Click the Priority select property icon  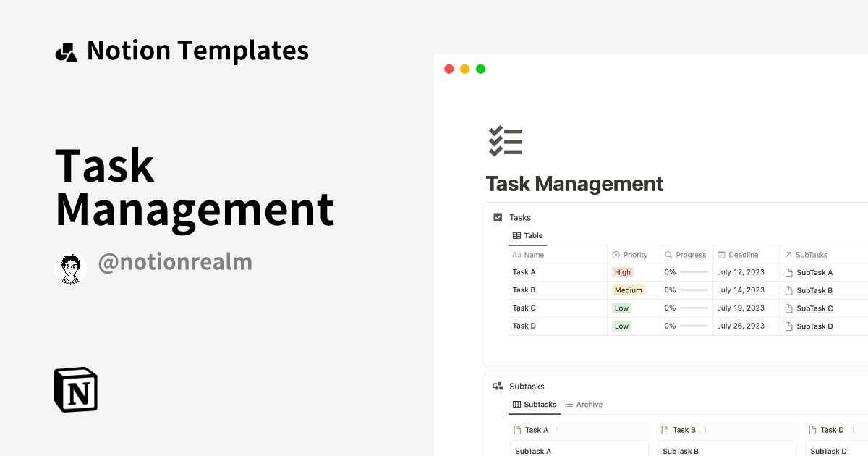pos(616,254)
